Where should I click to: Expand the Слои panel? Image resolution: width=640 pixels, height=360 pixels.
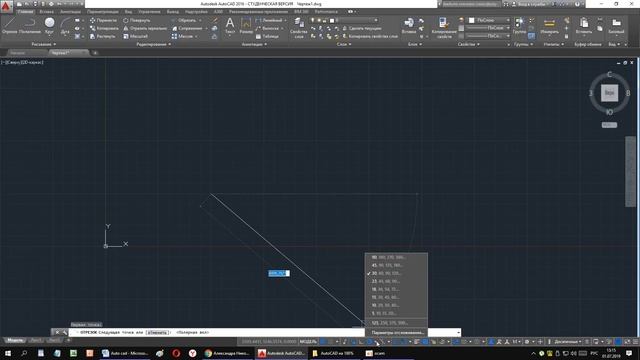pyautogui.click(x=344, y=44)
